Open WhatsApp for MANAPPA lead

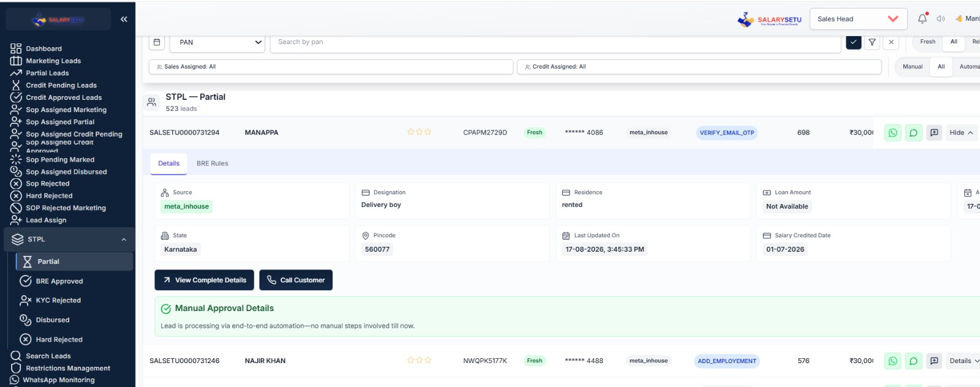coord(893,133)
